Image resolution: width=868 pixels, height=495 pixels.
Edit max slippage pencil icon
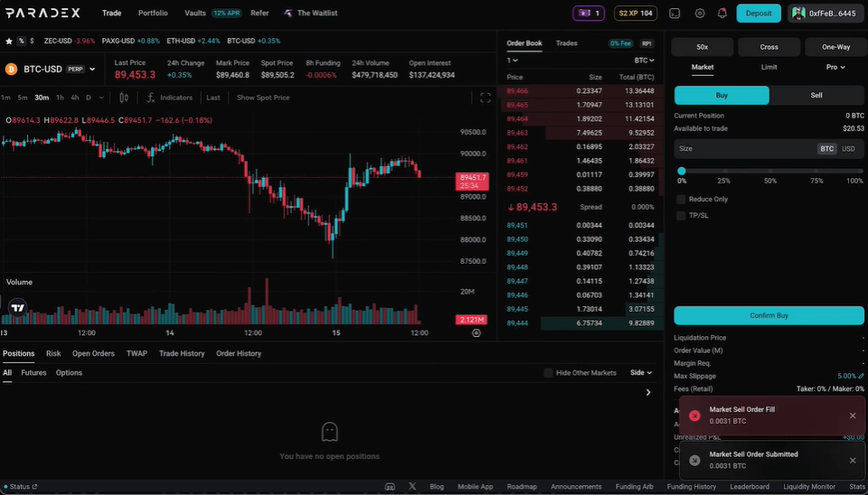pyautogui.click(x=861, y=376)
